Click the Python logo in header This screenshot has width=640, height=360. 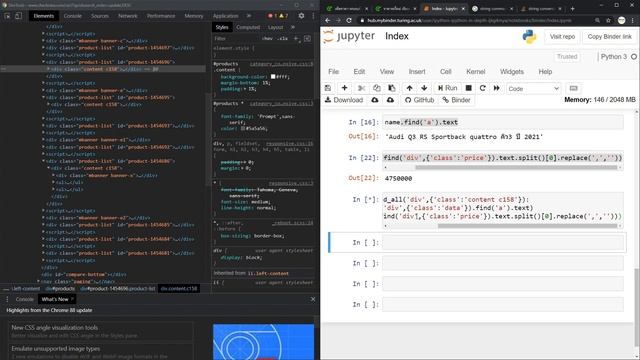click(x=529, y=37)
